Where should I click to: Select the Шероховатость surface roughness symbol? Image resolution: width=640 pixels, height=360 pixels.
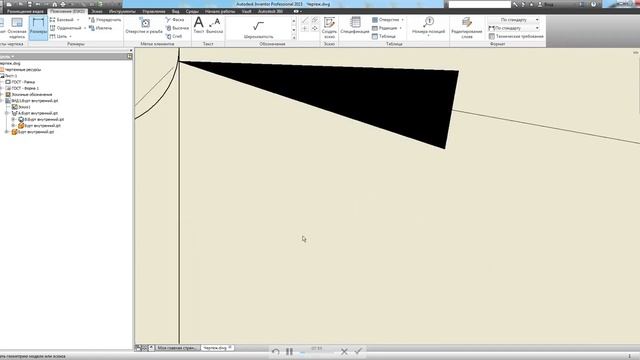(x=258, y=29)
